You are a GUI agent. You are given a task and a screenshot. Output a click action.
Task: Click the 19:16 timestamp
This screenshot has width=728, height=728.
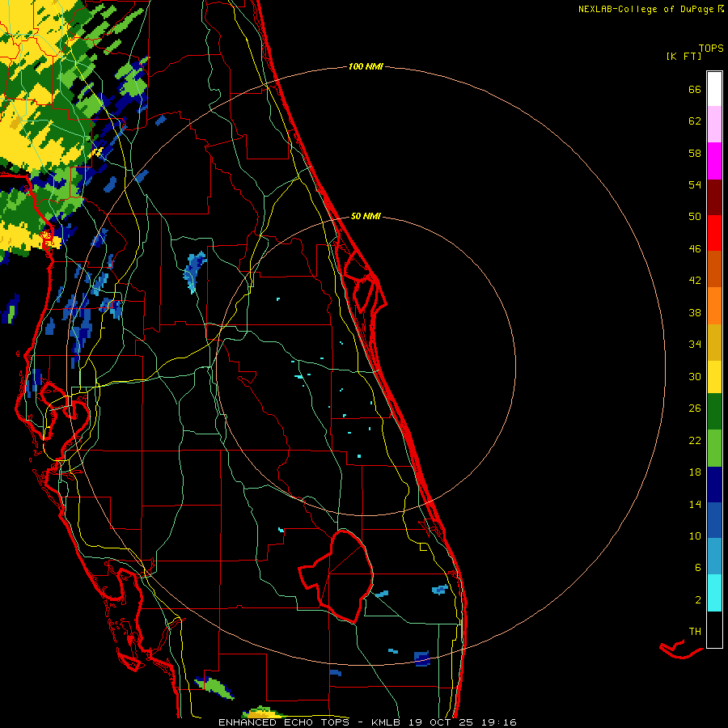pos(499,722)
